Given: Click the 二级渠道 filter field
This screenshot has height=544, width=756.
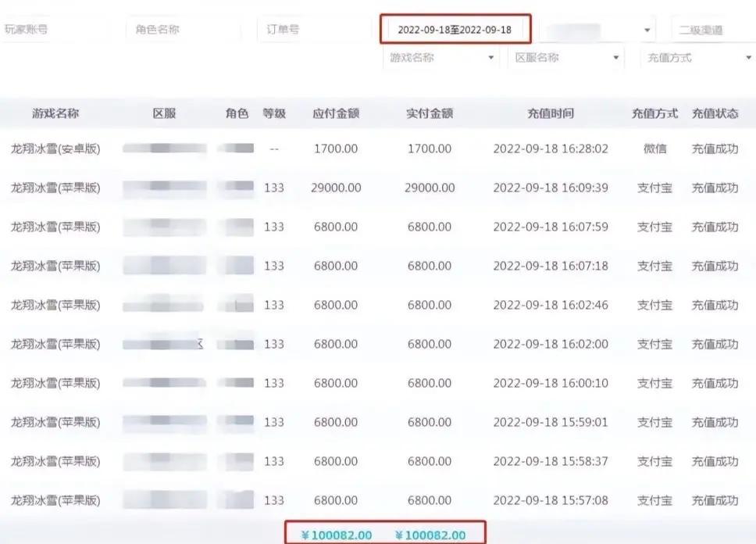Looking at the screenshot, I should coord(711,30).
